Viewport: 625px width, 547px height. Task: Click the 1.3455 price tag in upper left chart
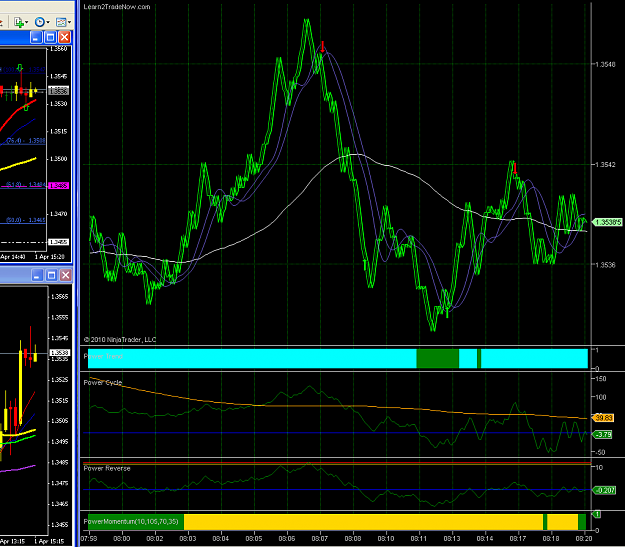[x=59, y=242]
